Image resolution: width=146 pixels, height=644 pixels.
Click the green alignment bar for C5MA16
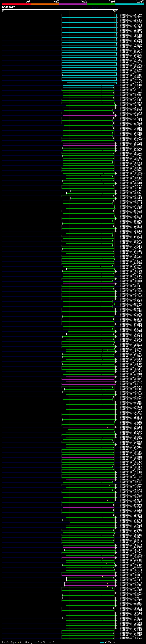88,161
